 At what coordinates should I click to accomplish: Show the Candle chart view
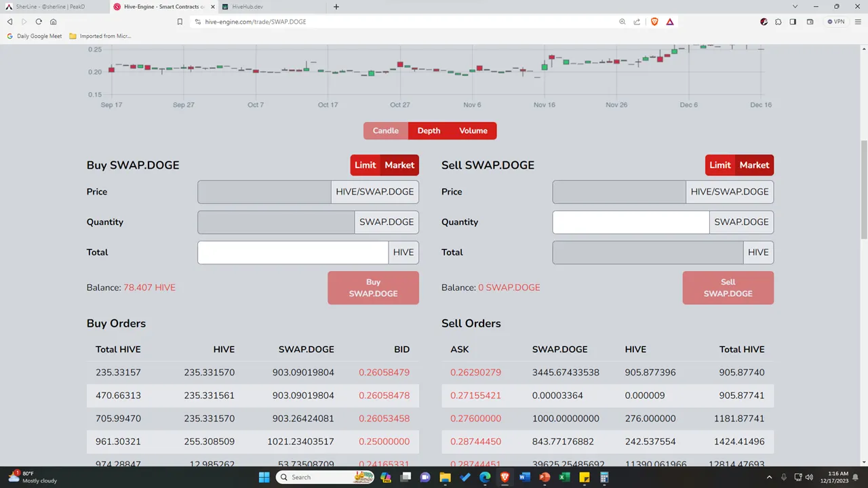pos(386,131)
